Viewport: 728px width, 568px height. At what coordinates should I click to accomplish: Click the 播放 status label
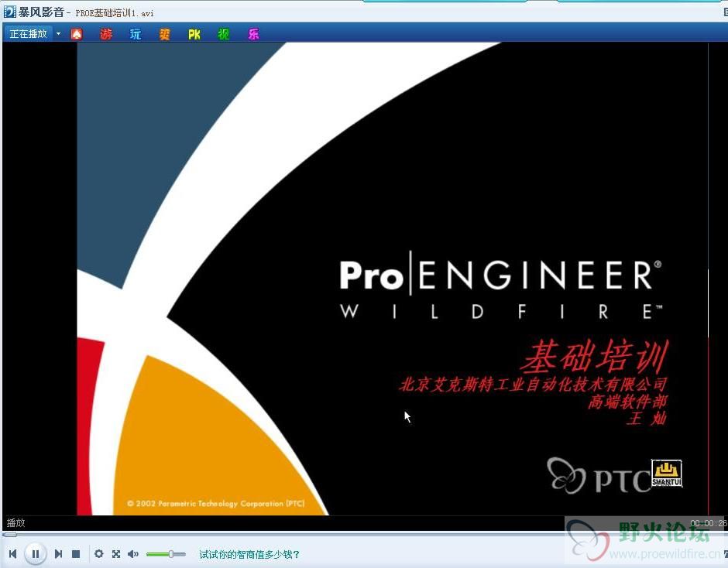tap(15, 522)
